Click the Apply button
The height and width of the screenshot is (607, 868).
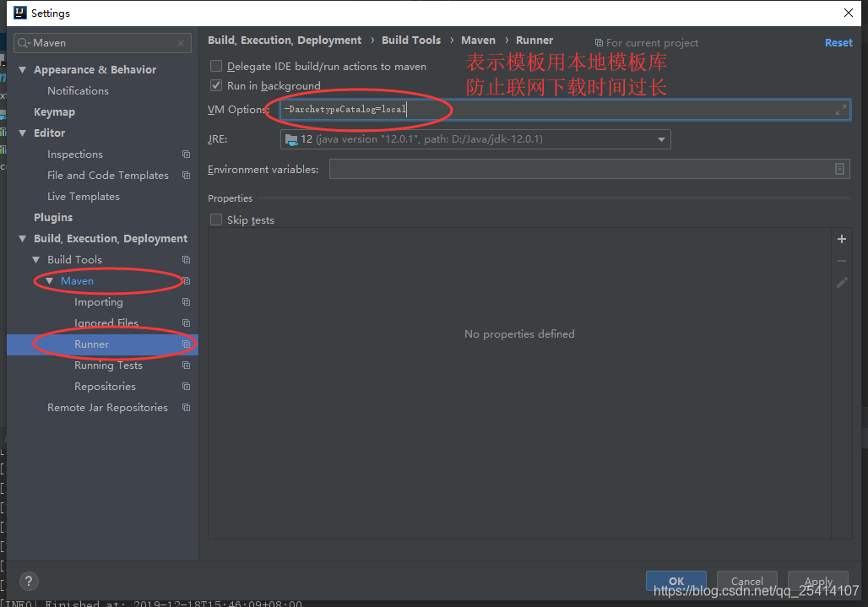tap(818, 581)
